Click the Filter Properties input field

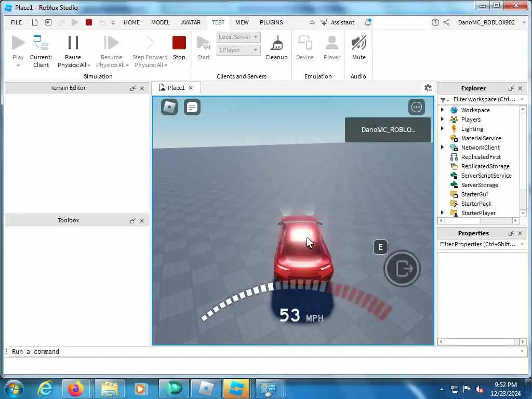[478, 244]
